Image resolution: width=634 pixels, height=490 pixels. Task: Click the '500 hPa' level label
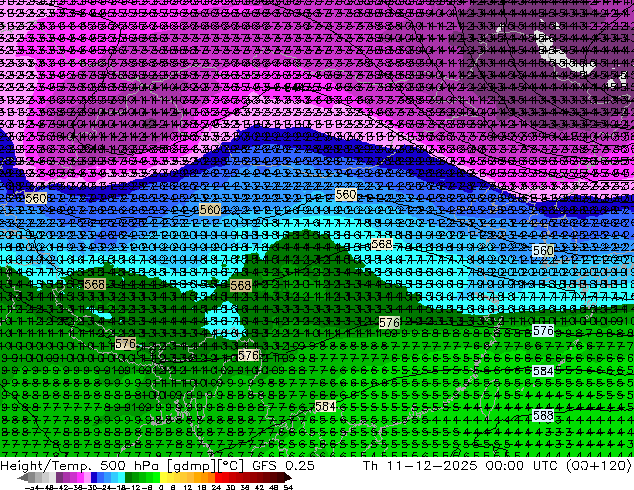[127, 466]
